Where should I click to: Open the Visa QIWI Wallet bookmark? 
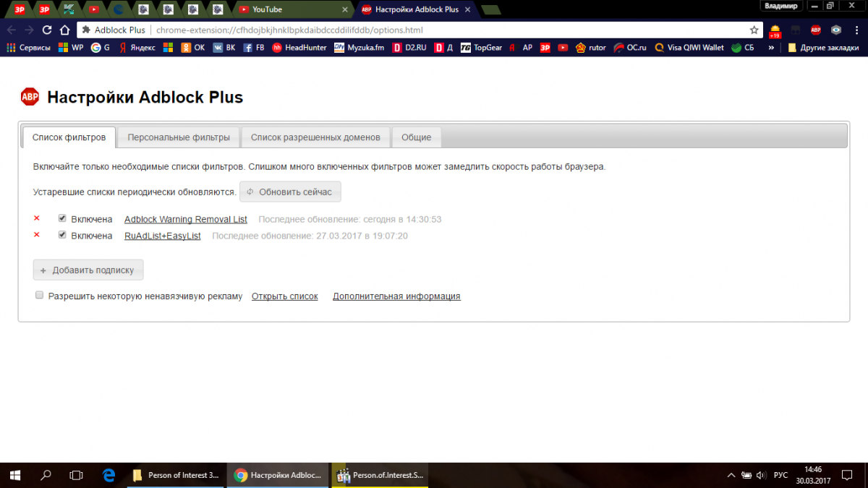click(689, 48)
